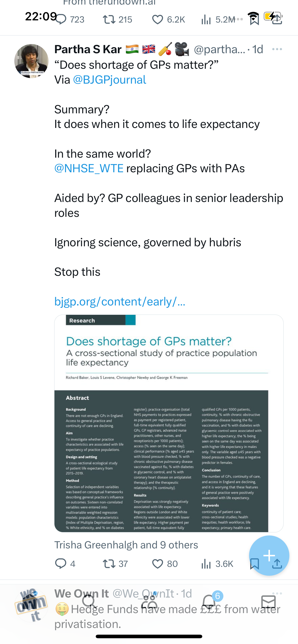This screenshot has height=644, width=298.
Task: Open Partha S Kar's profile picture
Action: (x=31, y=61)
